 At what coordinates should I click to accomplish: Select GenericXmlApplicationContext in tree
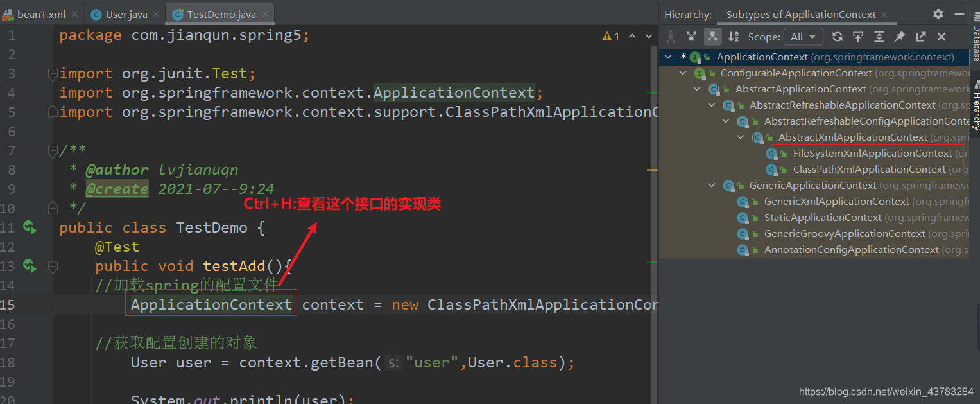pyautogui.click(x=814, y=202)
